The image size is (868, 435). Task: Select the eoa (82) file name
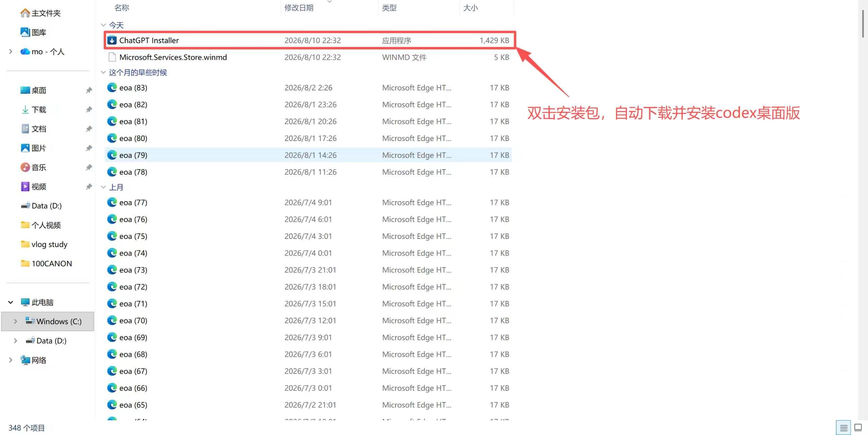pos(133,105)
